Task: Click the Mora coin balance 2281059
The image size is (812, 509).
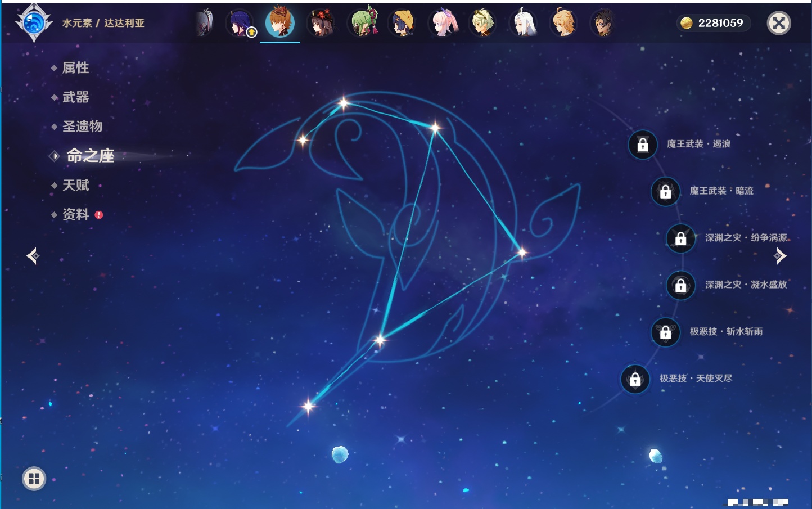Action: [713, 23]
